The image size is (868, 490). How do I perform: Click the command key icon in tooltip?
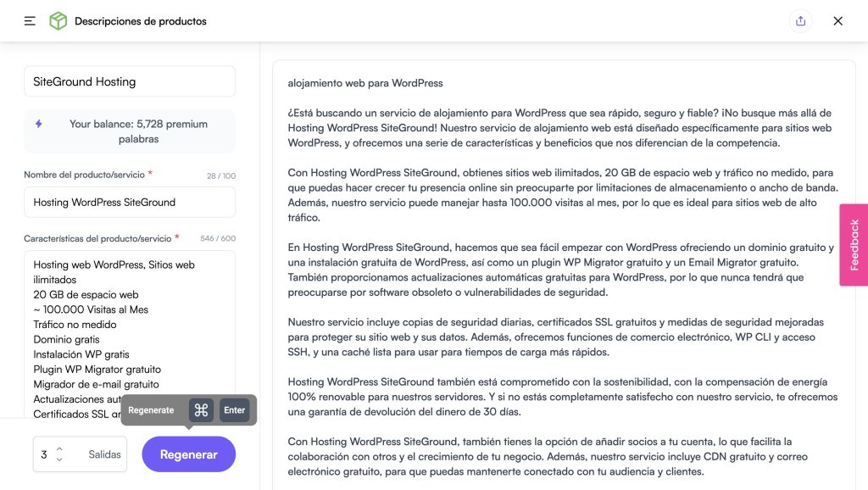(201, 410)
